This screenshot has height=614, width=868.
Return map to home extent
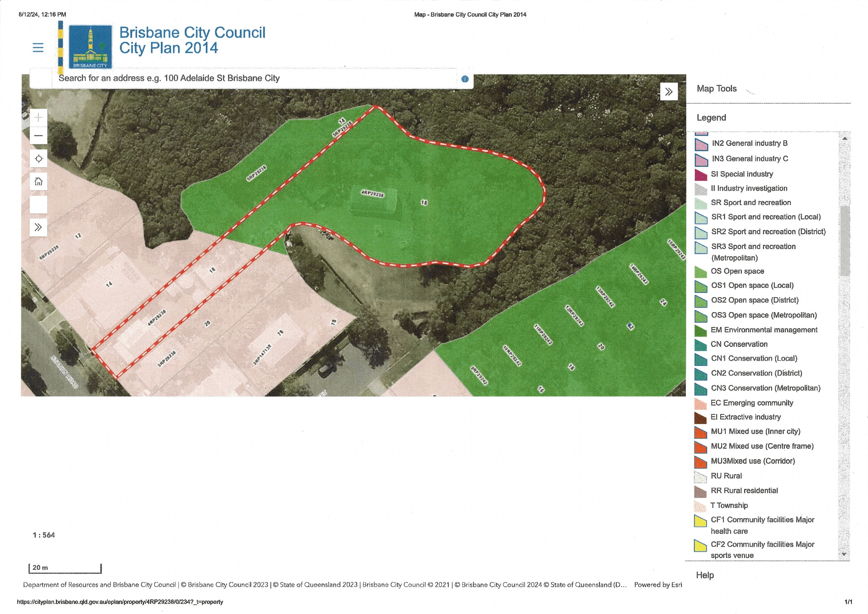[38, 182]
